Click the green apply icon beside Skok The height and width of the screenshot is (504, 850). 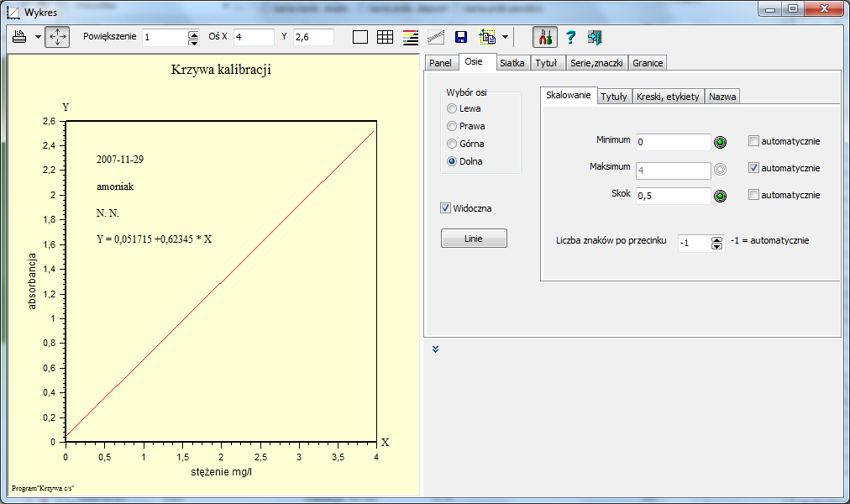[720, 196]
